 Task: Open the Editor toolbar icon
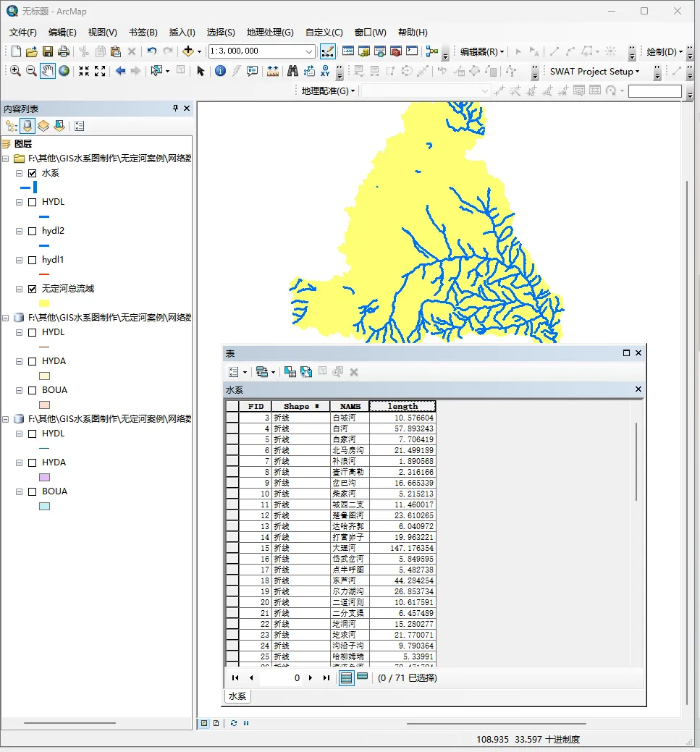click(x=328, y=51)
